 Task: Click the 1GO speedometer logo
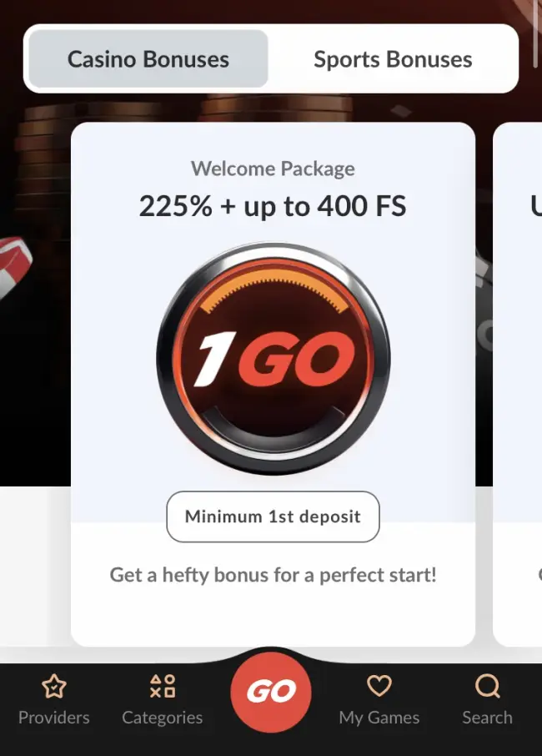[274, 359]
